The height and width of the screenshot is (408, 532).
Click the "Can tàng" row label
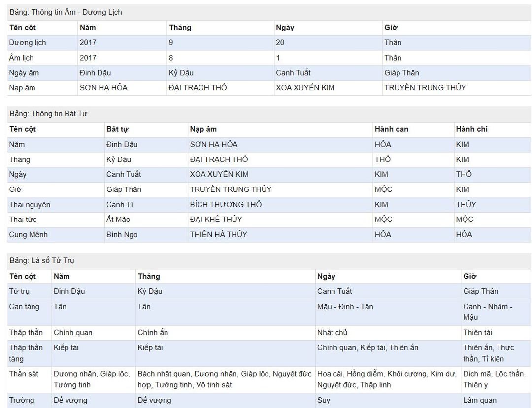pyautogui.click(x=24, y=307)
